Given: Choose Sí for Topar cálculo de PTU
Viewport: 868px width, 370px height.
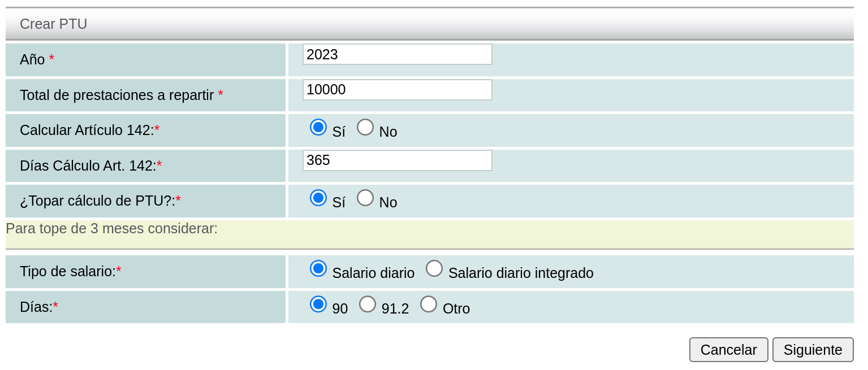Looking at the screenshot, I should tap(318, 198).
